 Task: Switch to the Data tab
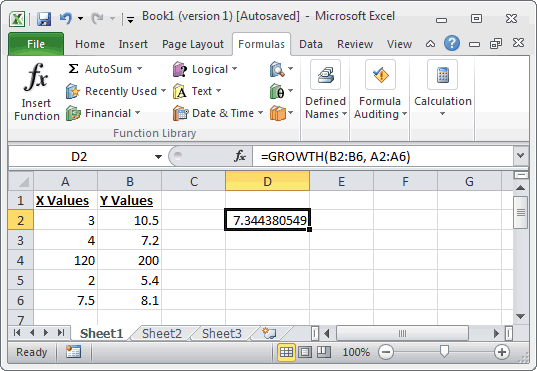[x=311, y=44]
